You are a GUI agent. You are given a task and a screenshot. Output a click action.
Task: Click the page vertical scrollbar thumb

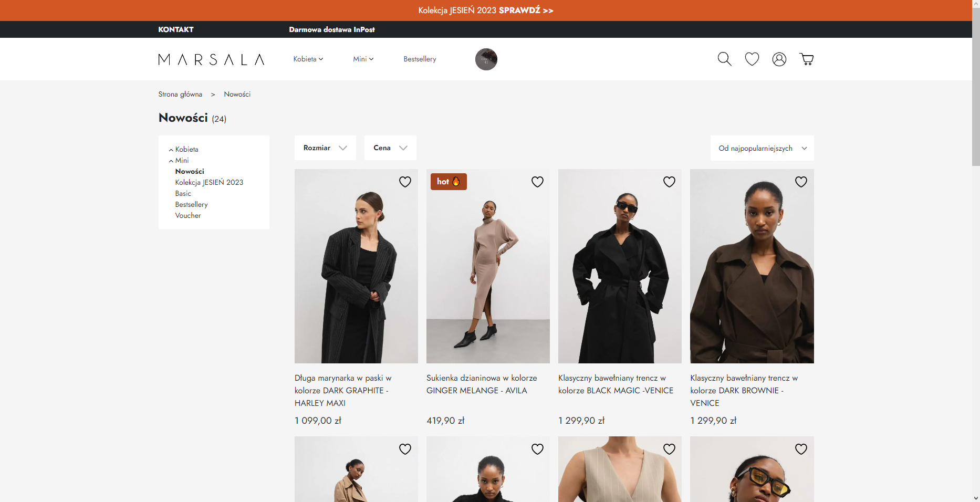[976, 87]
